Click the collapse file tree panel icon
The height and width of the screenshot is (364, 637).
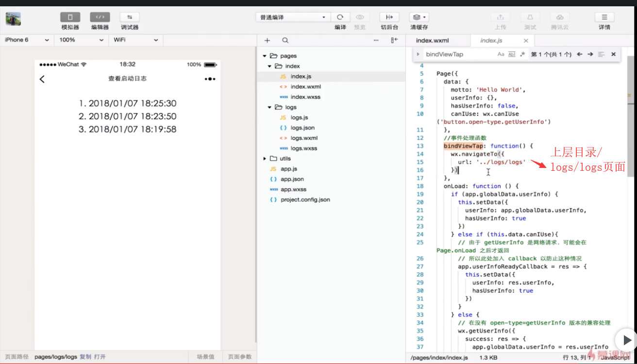[x=394, y=40]
